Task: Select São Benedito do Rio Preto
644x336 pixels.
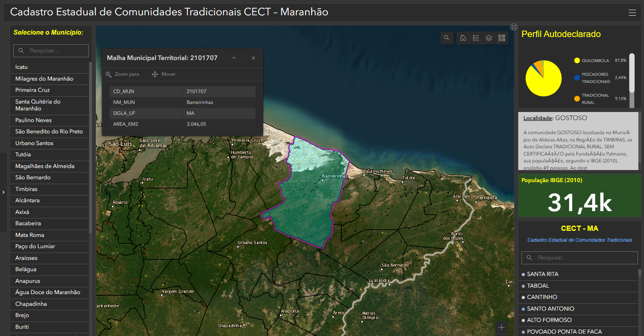Action: tap(49, 132)
